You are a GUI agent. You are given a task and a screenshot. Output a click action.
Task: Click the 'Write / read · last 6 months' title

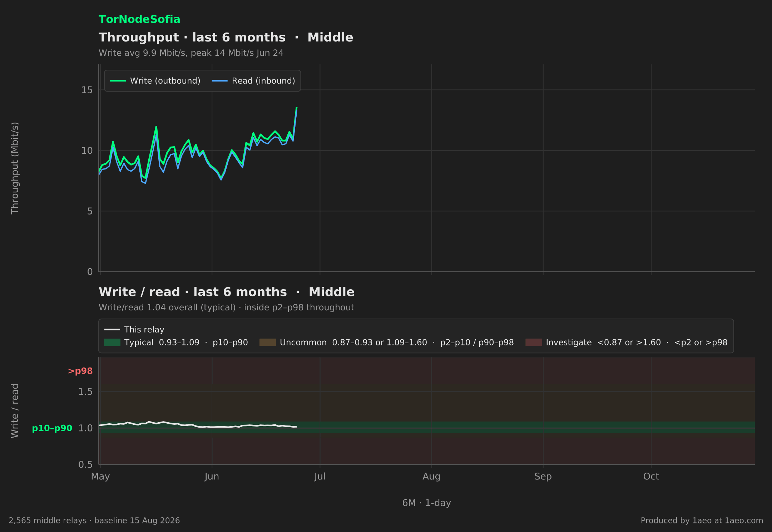[x=193, y=292]
